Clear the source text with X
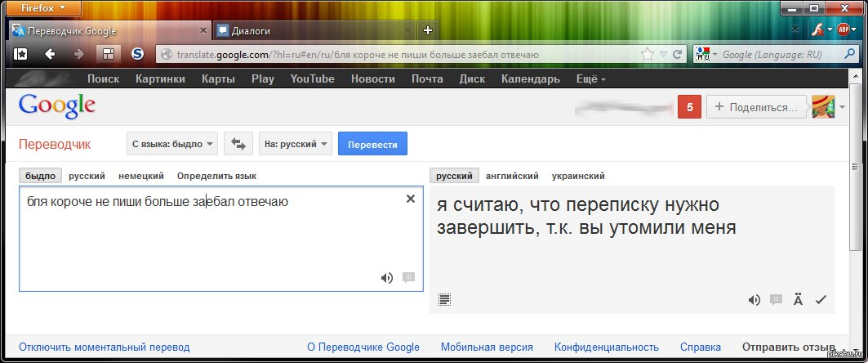The height and width of the screenshot is (363, 868). coord(411,199)
